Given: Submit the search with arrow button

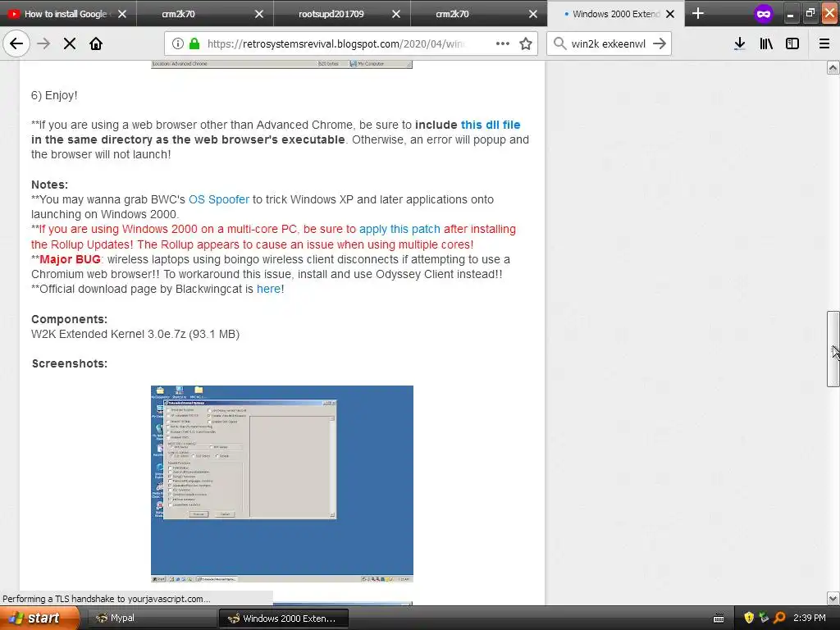Looking at the screenshot, I should pos(660,43).
